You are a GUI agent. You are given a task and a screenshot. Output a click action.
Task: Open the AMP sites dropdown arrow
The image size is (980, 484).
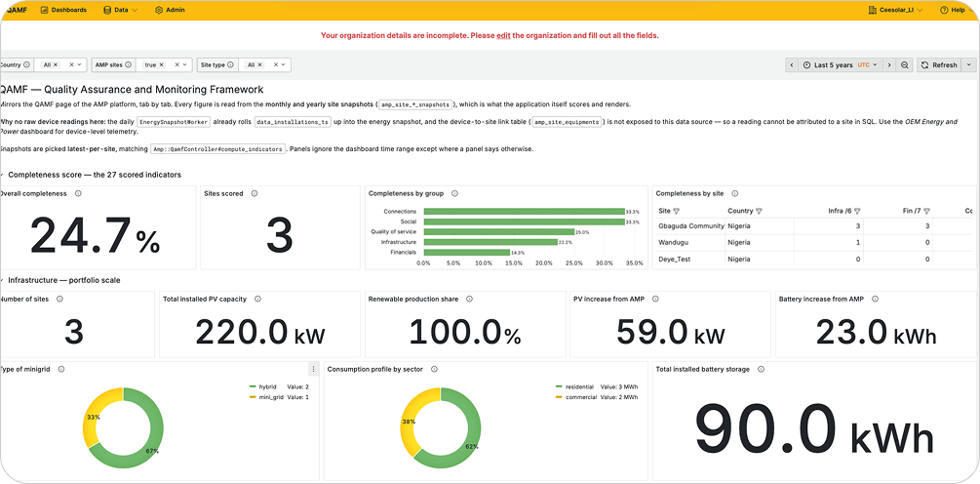tap(186, 65)
